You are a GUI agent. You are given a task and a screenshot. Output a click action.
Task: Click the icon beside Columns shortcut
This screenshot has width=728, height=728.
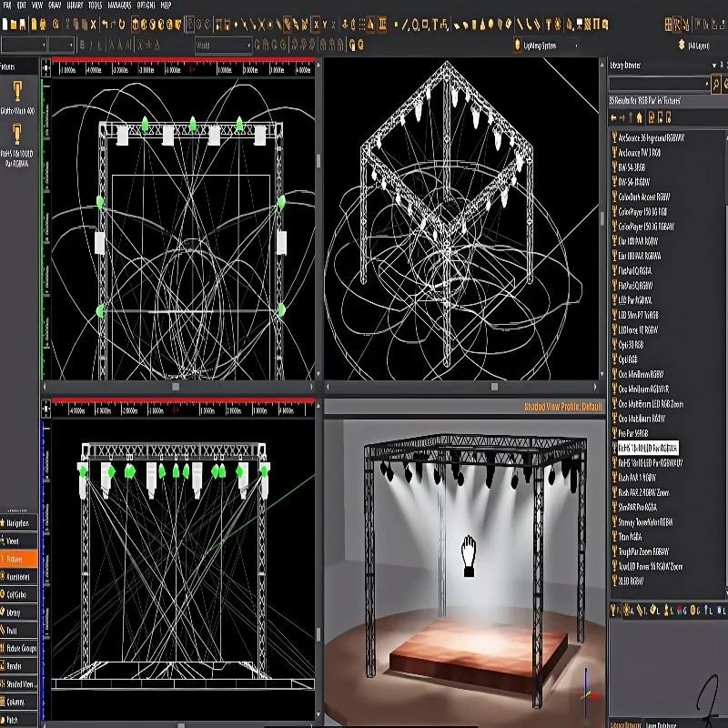(x=3, y=702)
